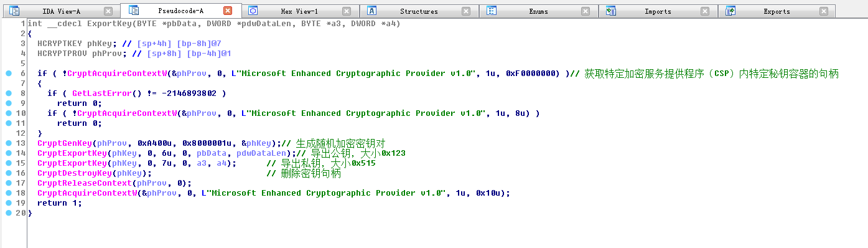Go to the Imports tab

658,11
